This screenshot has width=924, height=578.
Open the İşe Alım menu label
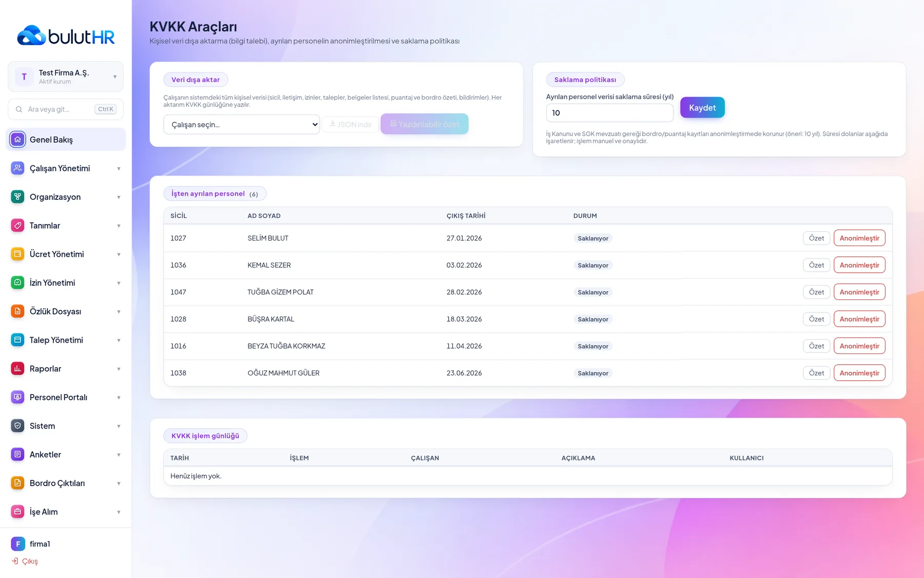coord(44,512)
